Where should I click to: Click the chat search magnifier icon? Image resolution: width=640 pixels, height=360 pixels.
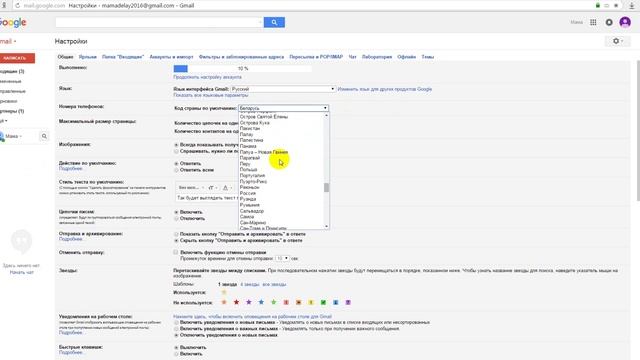coord(44,136)
